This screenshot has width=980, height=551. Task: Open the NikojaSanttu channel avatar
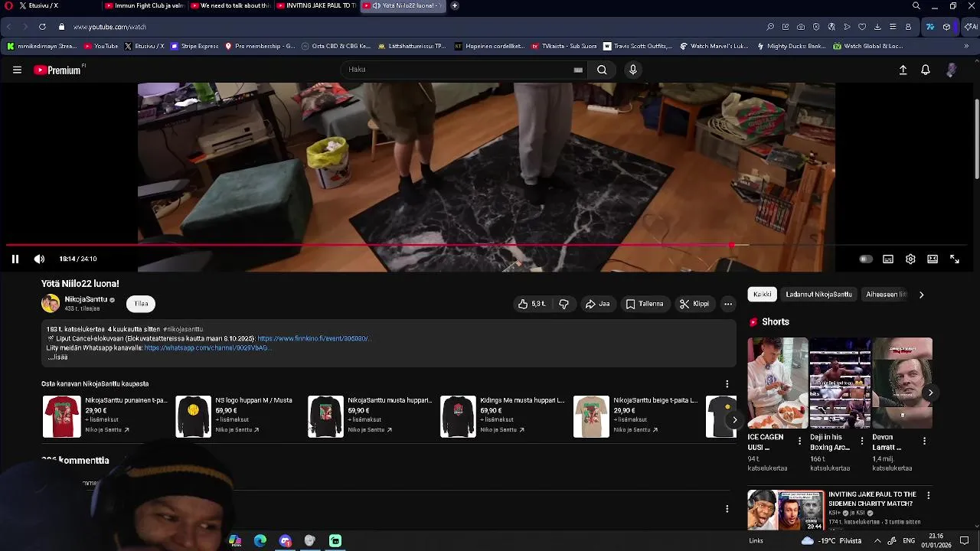click(51, 304)
